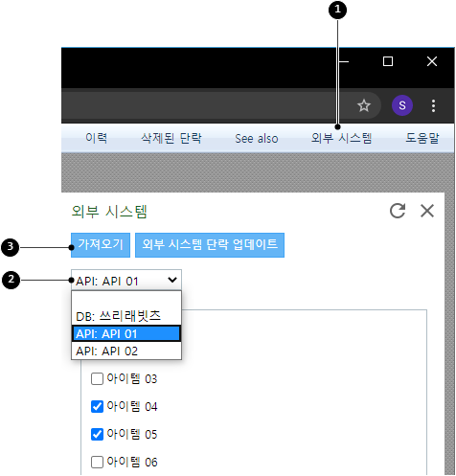The width and height of the screenshot is (456, 476).
Task: Click the bookmark star icon
Action: pyautogui.click(x=364, y=105)
